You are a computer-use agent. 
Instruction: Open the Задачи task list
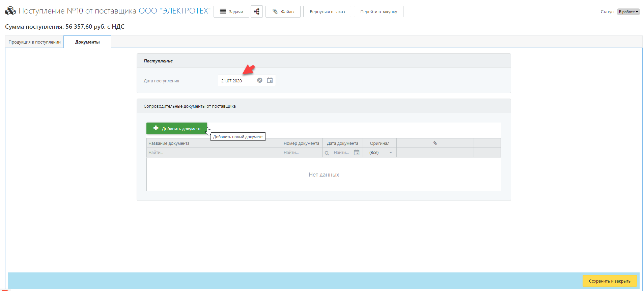point(231,11)
